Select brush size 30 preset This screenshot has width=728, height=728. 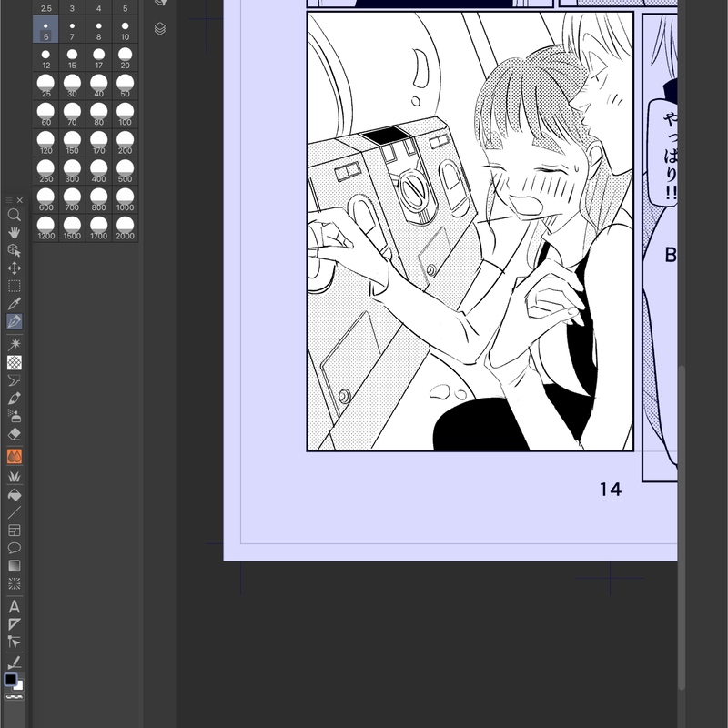point(72,86)
